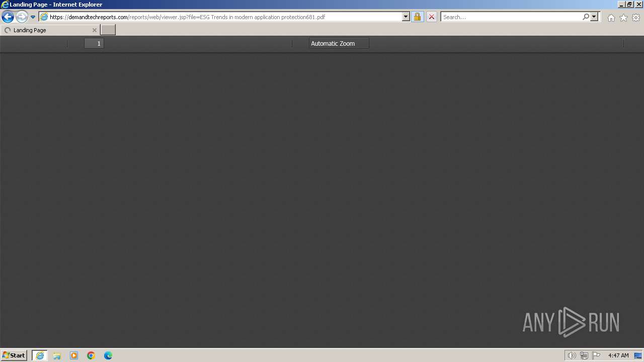Click into the Search box
The height and width of the screenshot is (362, 644).
(x=511, y=17)
